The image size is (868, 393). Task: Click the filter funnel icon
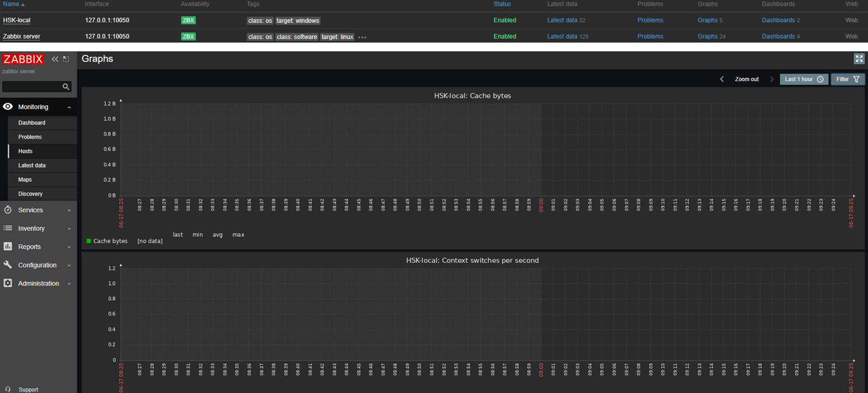pos(856,79)
